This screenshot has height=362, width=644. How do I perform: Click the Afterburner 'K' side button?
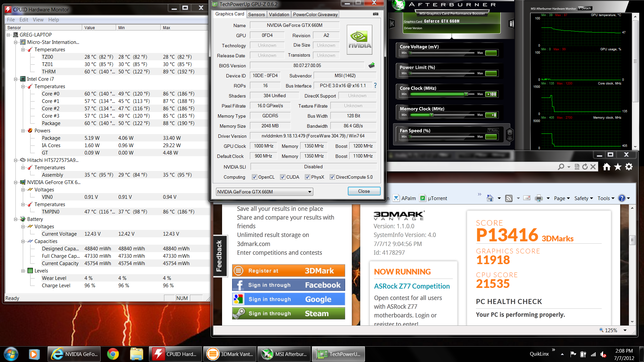pos(392,23)
